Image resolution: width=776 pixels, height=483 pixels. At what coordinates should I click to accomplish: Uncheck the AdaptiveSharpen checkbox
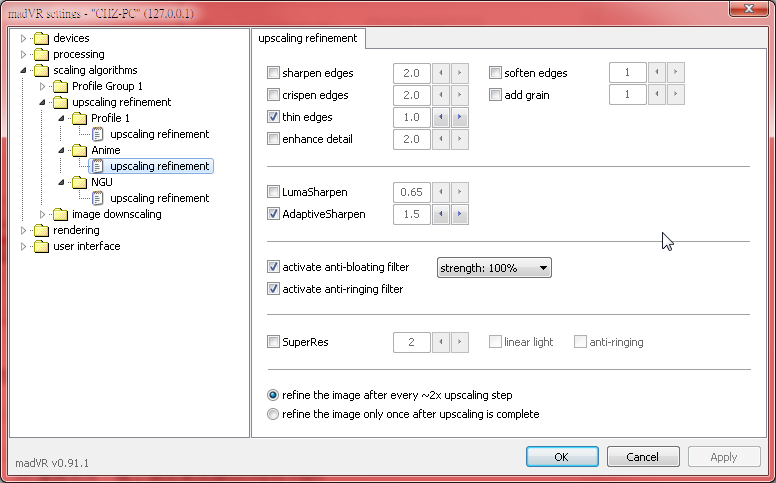[x=274, y=214]
